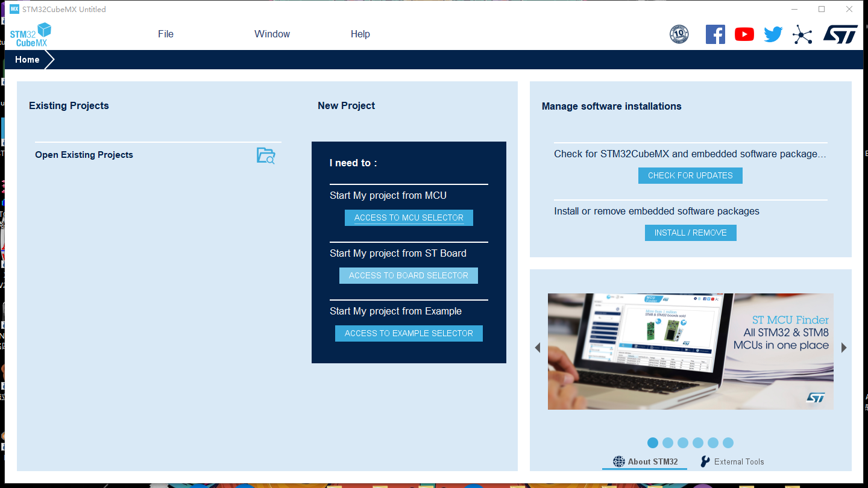
Task: Select the second carousel dot
Action: click(668, 443)
